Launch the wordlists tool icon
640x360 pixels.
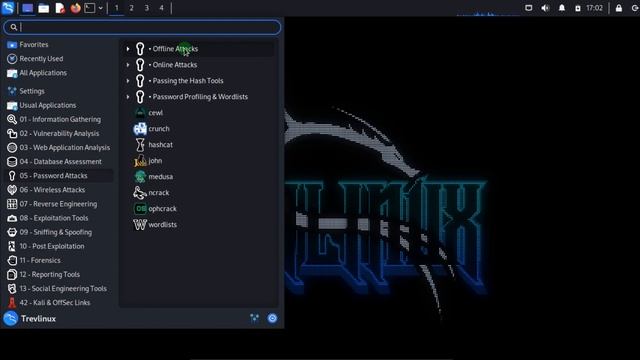coord(140,224)
